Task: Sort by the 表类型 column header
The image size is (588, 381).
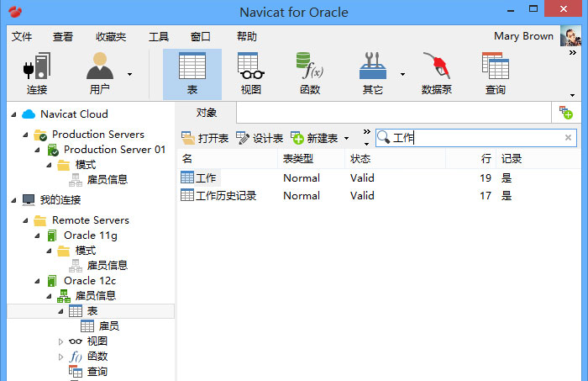Action: point(312,159)
